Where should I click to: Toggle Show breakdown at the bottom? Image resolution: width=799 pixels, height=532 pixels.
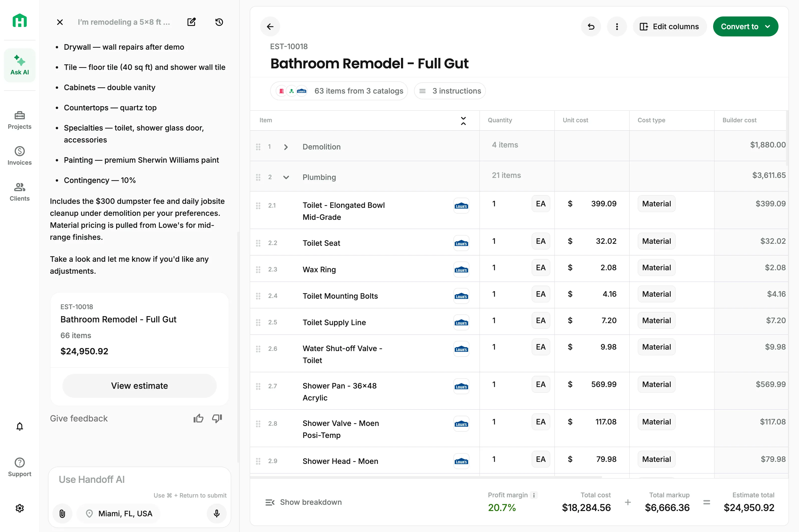click(x=304, y=502)
